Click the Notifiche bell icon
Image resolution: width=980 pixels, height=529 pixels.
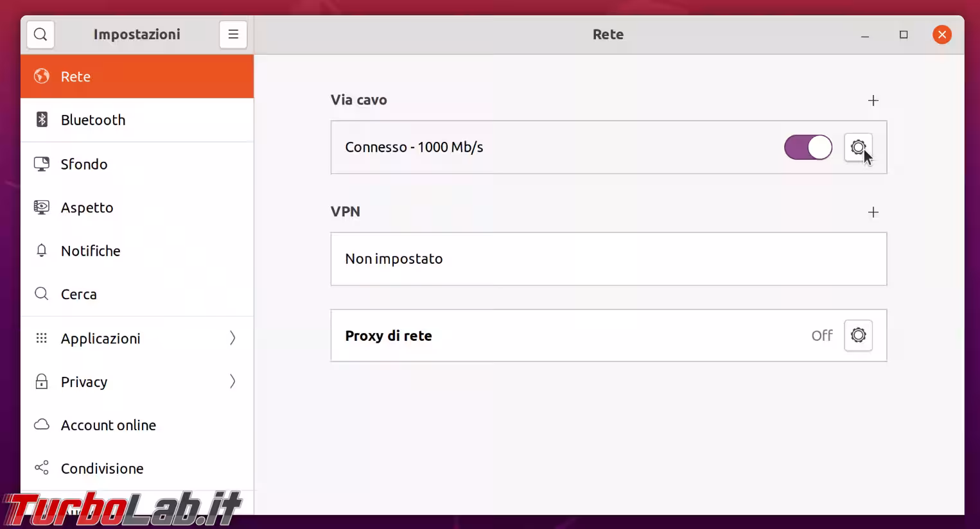pos(42,251)
